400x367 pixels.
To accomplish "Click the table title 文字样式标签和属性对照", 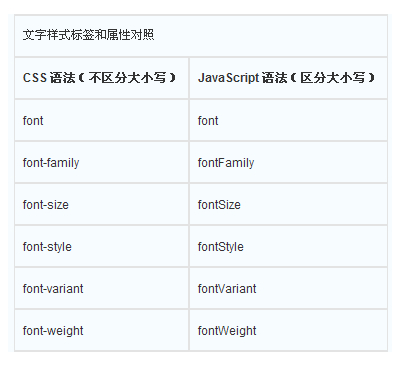I will pyautogui.click(x=88, y=35).
